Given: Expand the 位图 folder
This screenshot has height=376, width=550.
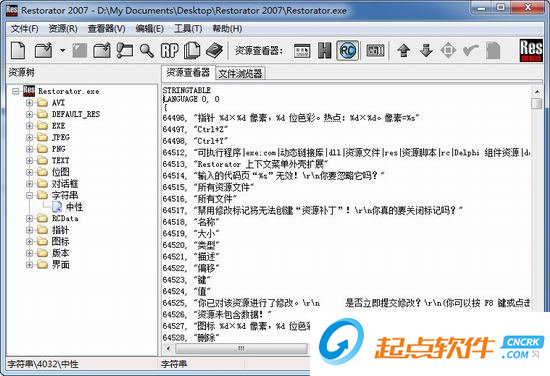Looking at the screenshot, I should tap(29, 172).
